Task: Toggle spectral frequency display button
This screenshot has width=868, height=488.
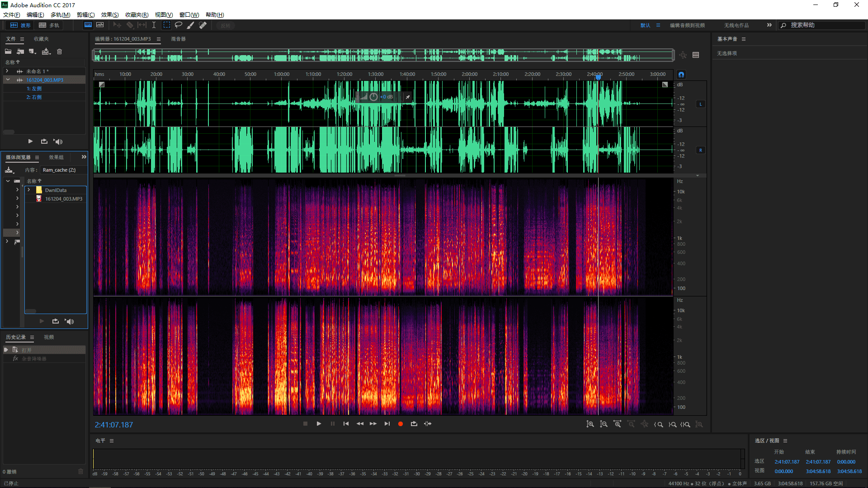Action: pos(88,25)
